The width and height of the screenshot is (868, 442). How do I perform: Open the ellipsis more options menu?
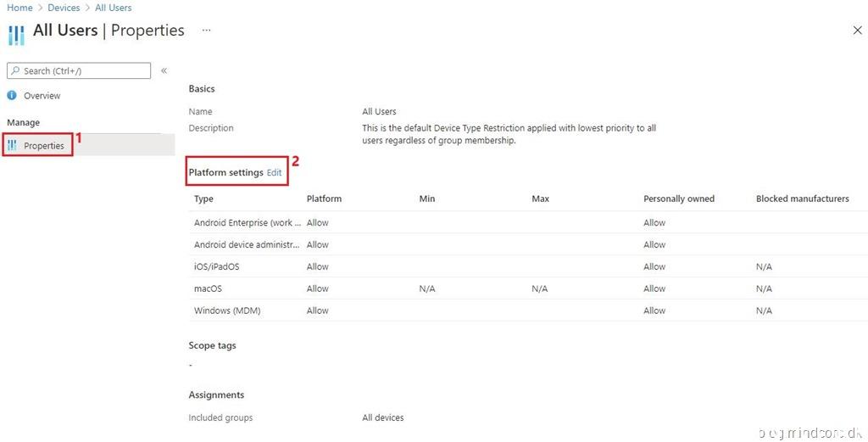pos(206,30)
